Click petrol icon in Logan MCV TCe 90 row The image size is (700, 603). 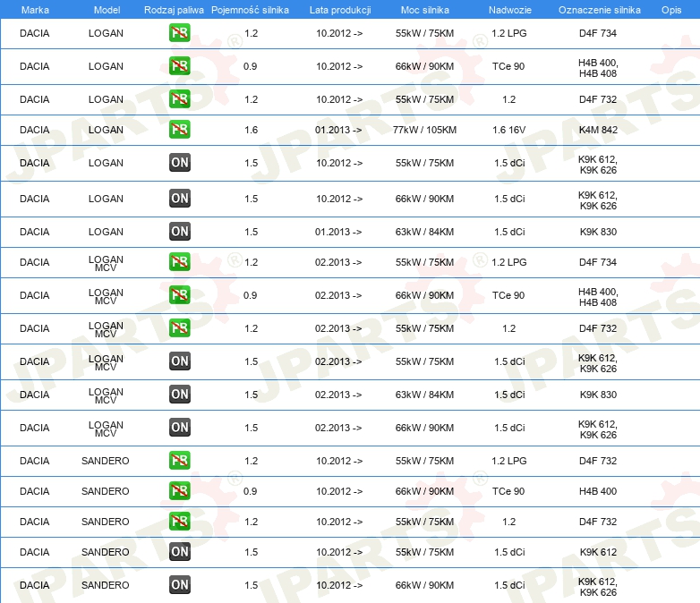(179, 294)
